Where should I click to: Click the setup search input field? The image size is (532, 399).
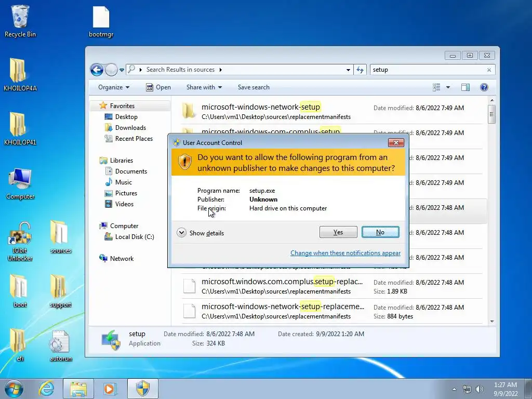[x=428, y=70]
